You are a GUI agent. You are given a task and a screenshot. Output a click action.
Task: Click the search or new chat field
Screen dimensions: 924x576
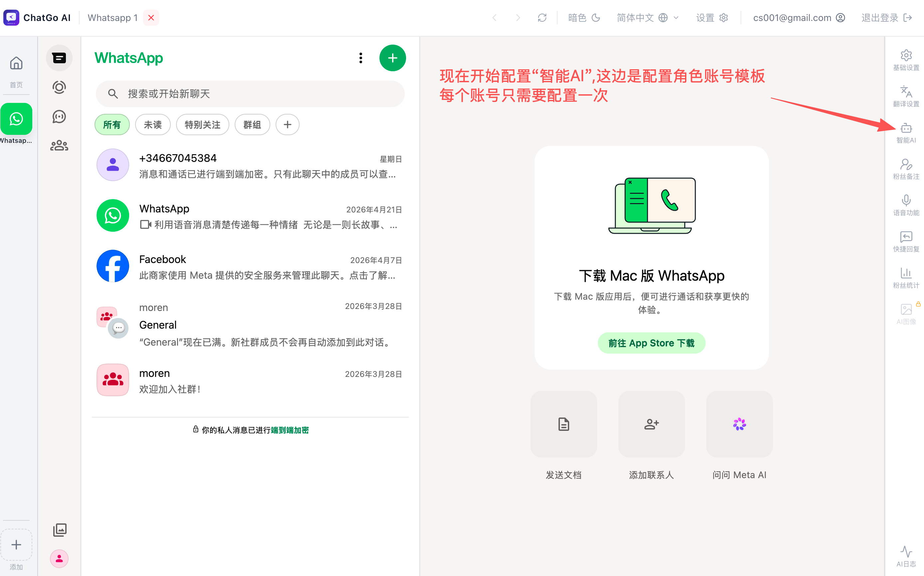coord(250,94)
